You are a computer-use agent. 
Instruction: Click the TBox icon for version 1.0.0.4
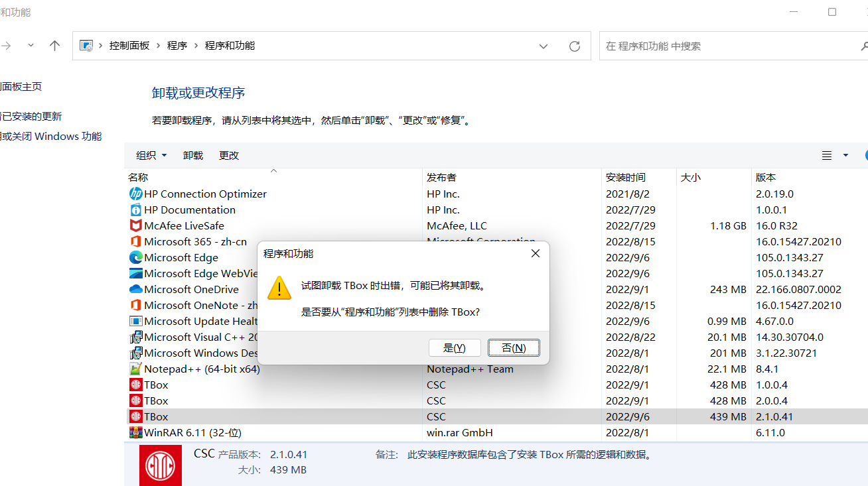(x=136, y=385)
